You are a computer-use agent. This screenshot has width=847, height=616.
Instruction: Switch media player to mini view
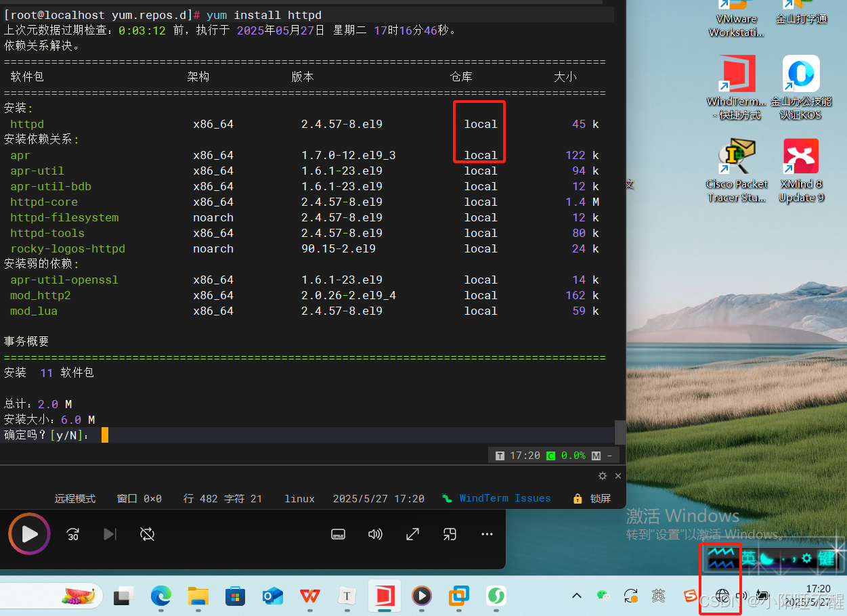pyautogui.click(x=450, y=534)
